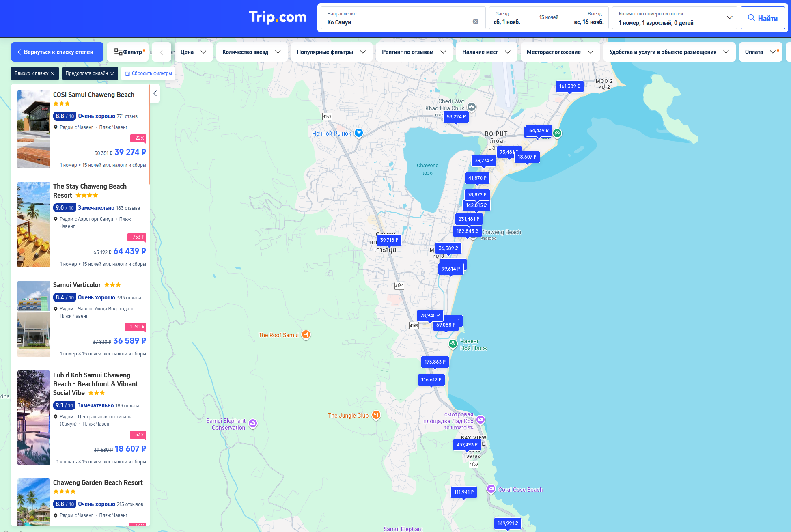Open the Фильтр panel button
791x532 pixels.
tap(128, 52)
